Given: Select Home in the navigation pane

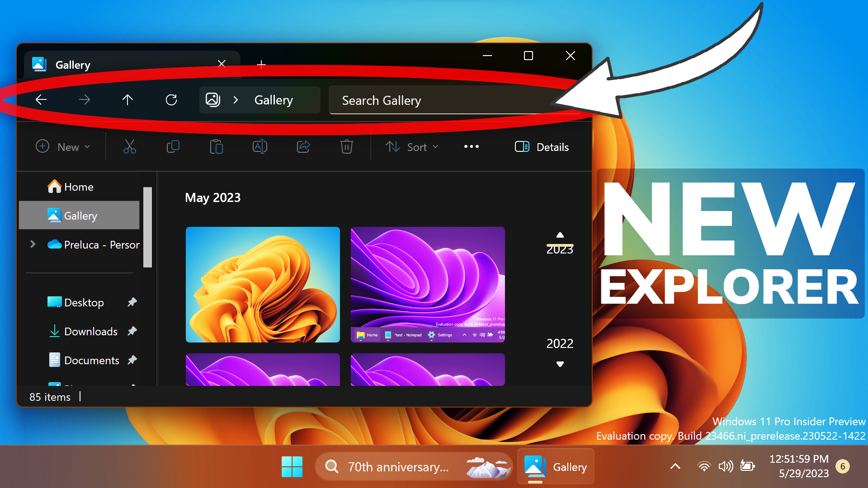Looking at the screenshot, I should coord(79,187).
